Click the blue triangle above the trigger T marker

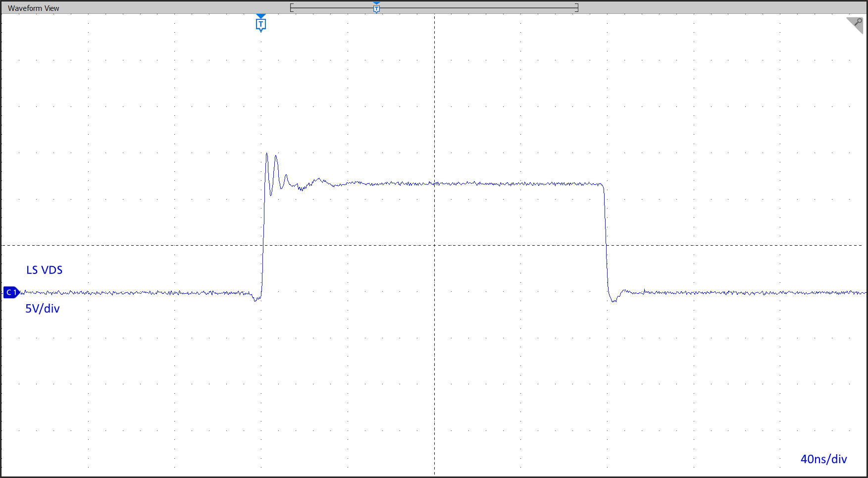261,16
